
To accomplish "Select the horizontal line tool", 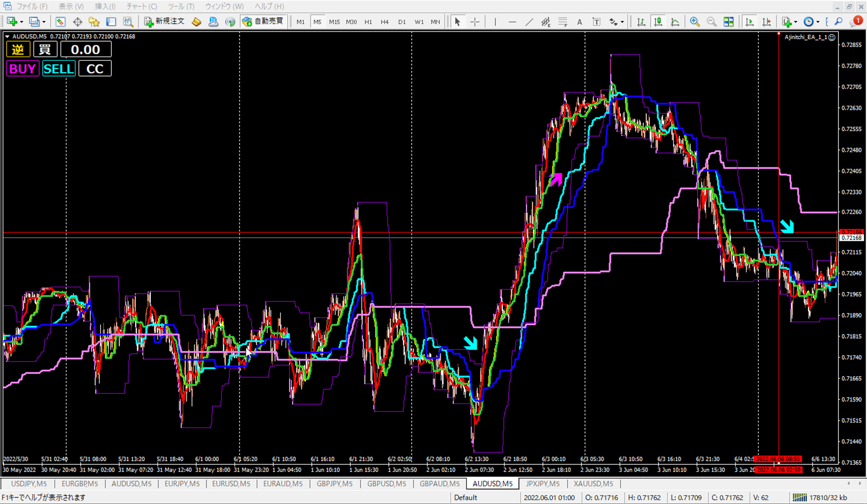I will pos(512,22).
